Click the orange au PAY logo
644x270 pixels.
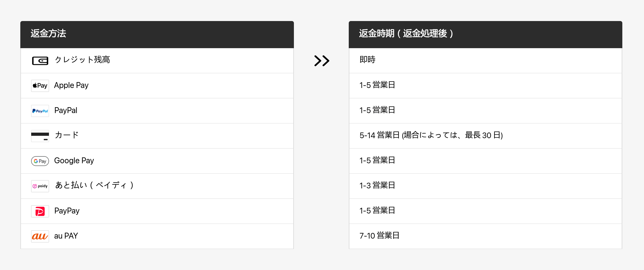[40, 236]
